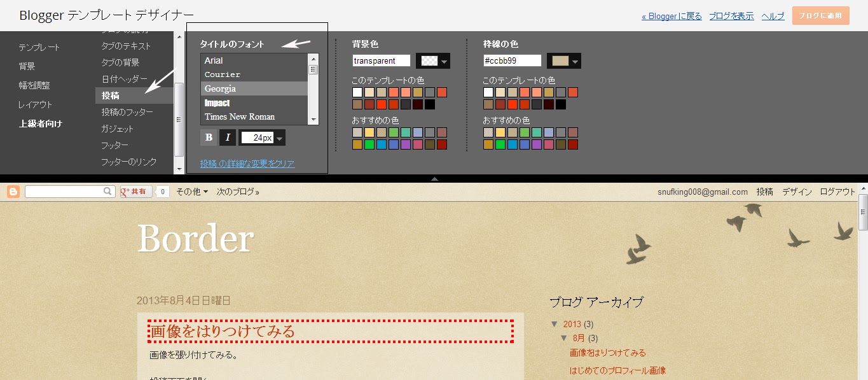
Task: Click the font list scroll-down arrow
Action: [313, 120]
